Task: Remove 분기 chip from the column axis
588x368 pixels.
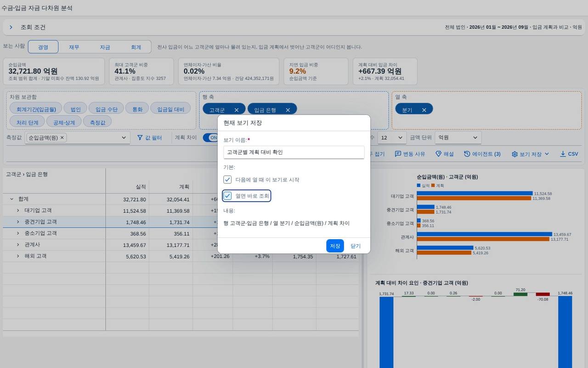Action: coord(424,110)
